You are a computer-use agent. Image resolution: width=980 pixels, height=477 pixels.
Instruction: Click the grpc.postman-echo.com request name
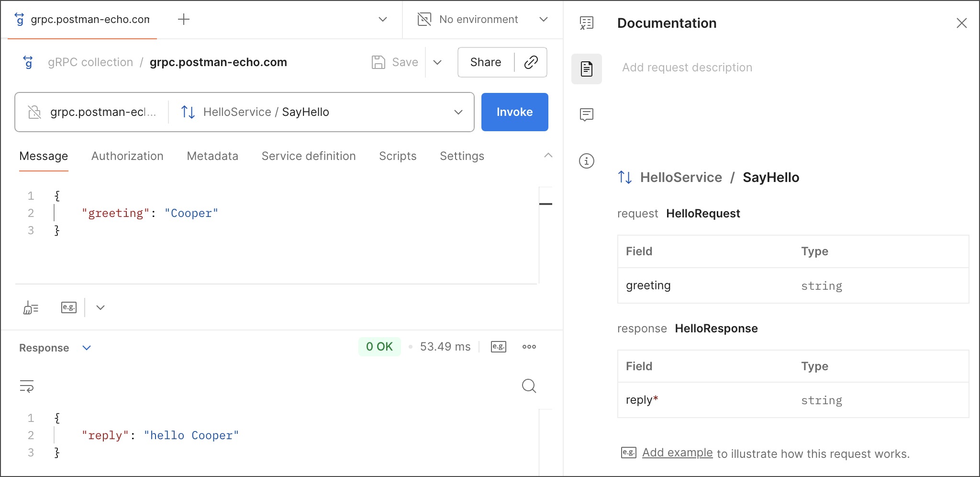pyautogui.click(x=218, y=62)
